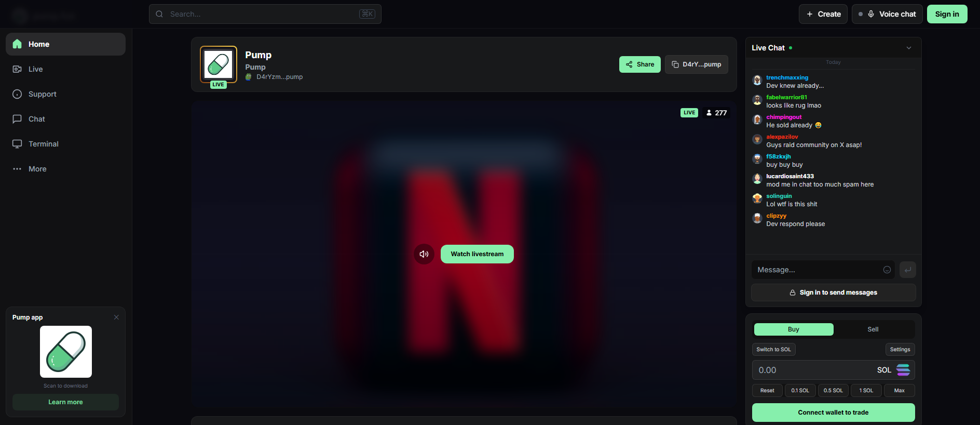Image resolution: width=980 pixels, height=425 pixels.
Task: Open trenchmaxxing's chat profile
Action: tap(787, 77)
